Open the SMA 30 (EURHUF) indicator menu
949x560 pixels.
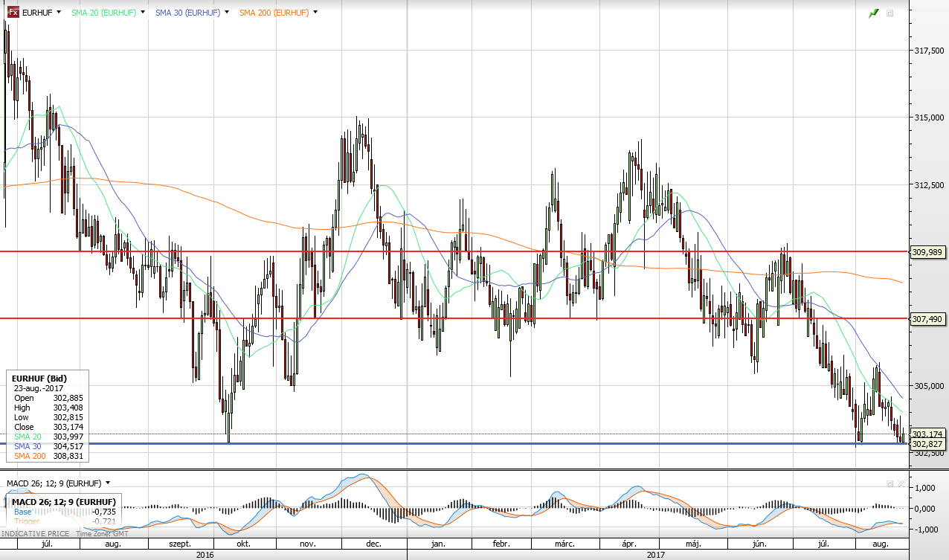226,13
